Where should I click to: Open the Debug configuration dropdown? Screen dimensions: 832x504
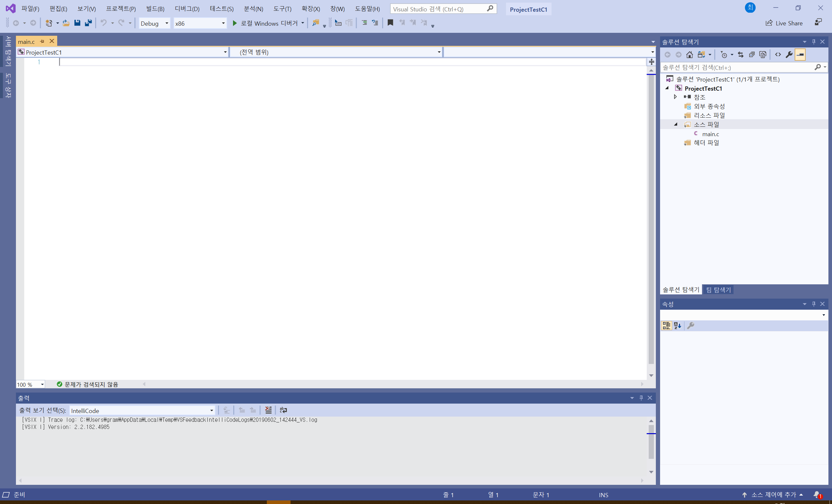(x=154, y=23)
